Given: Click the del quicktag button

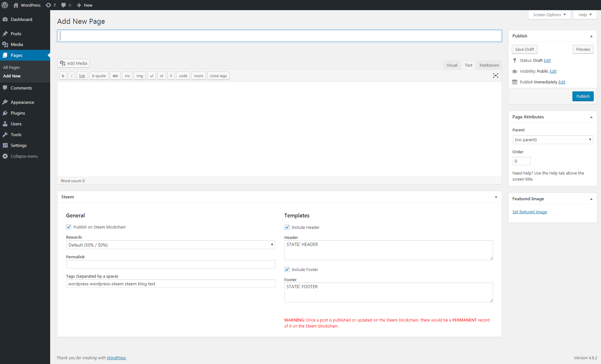Looking at the screenshot, I should 115,76.
